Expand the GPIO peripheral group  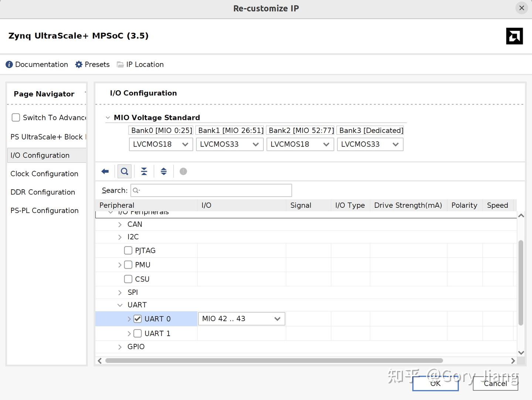tap(120, 346)
